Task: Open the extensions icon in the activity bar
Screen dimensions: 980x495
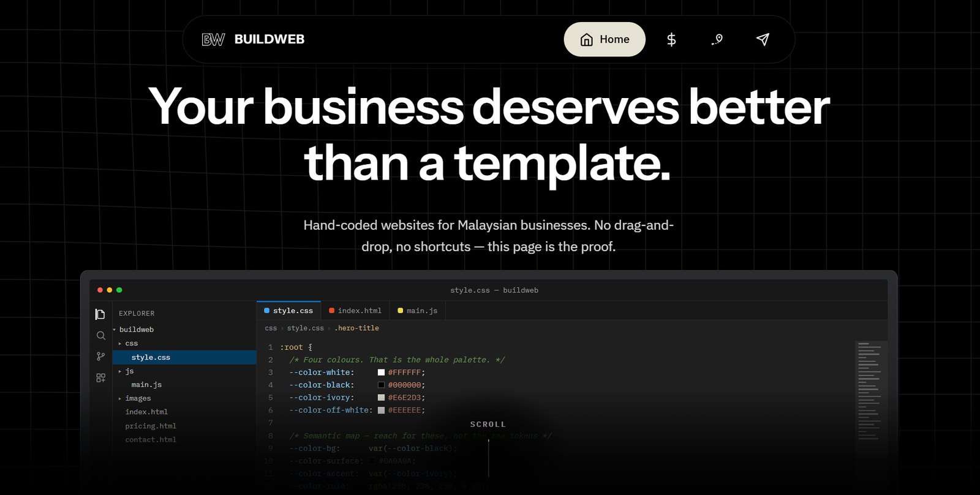Action: pyautogui.click(x=100, y=378)
